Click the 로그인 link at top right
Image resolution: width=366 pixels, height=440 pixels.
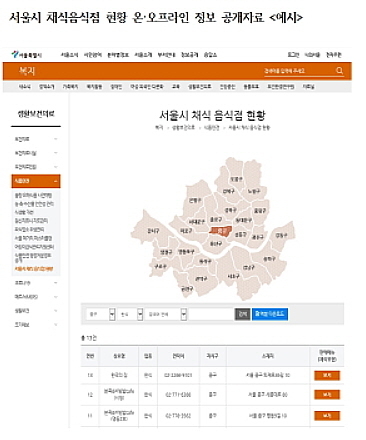[293, 55]
